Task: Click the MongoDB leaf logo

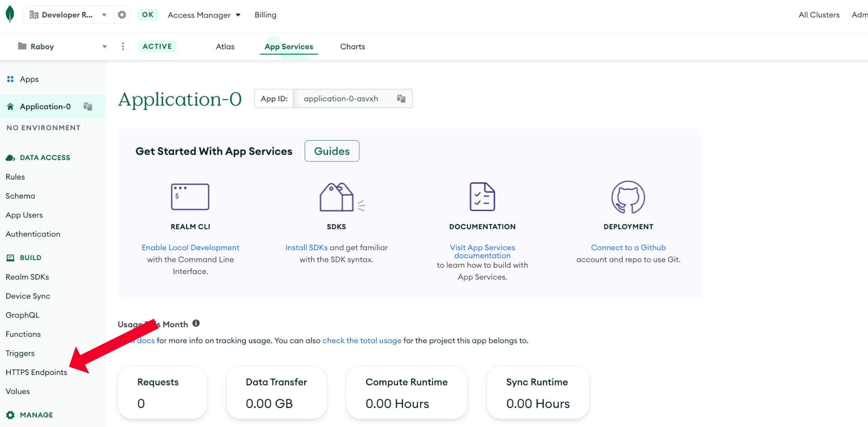Action: coord(9,14)
